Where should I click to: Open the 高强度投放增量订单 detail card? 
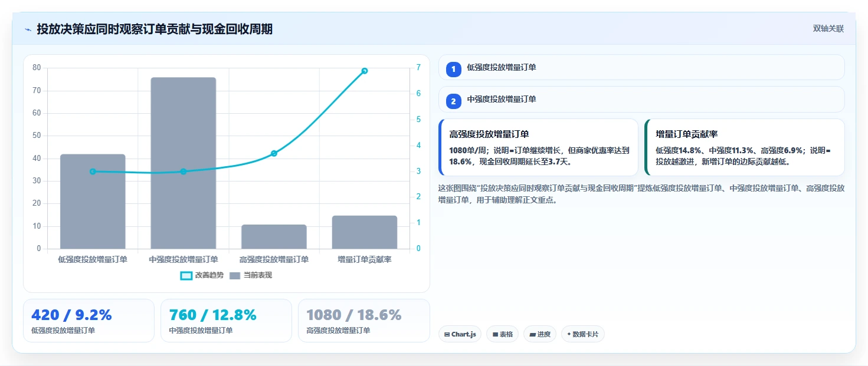tap(538, 147)
